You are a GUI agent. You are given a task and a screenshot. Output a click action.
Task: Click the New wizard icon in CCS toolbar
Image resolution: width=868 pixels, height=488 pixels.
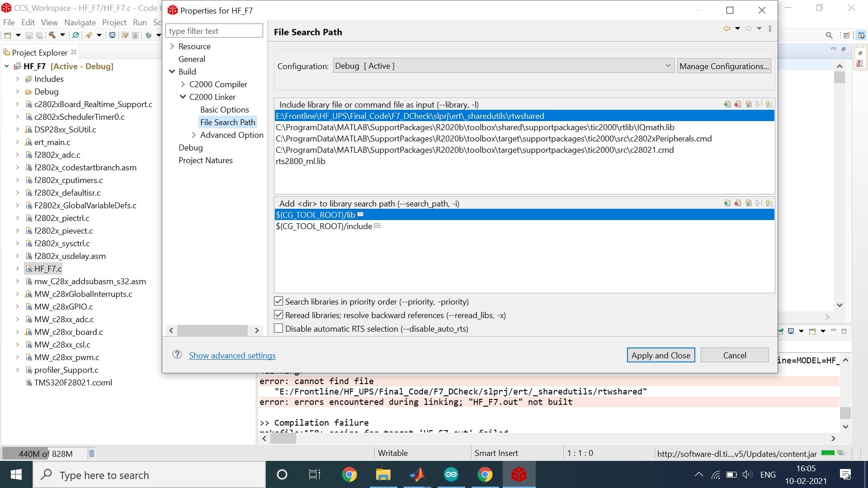click(x=8, y=35)
